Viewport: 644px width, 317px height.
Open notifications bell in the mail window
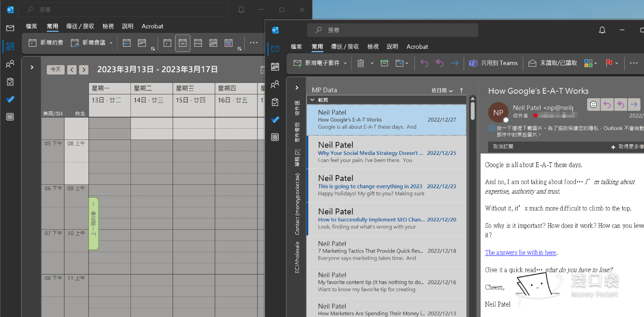coord(602,30)
